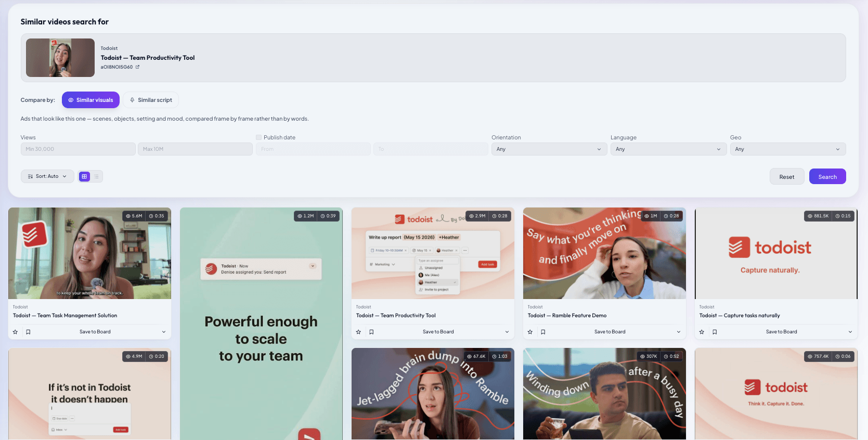Open the 5.6M views video thumbnail
Image resolution: width=868 pixels, height=440 pixels.
point(89,253)
